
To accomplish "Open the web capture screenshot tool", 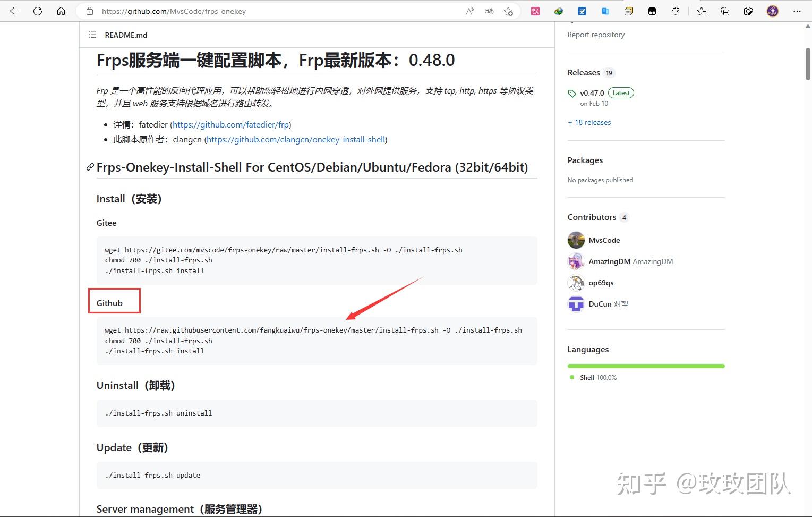I will click(x=748, y=11).
